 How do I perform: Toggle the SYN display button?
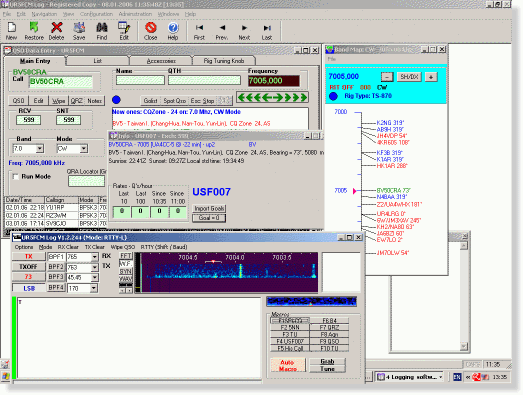(126, 271)
